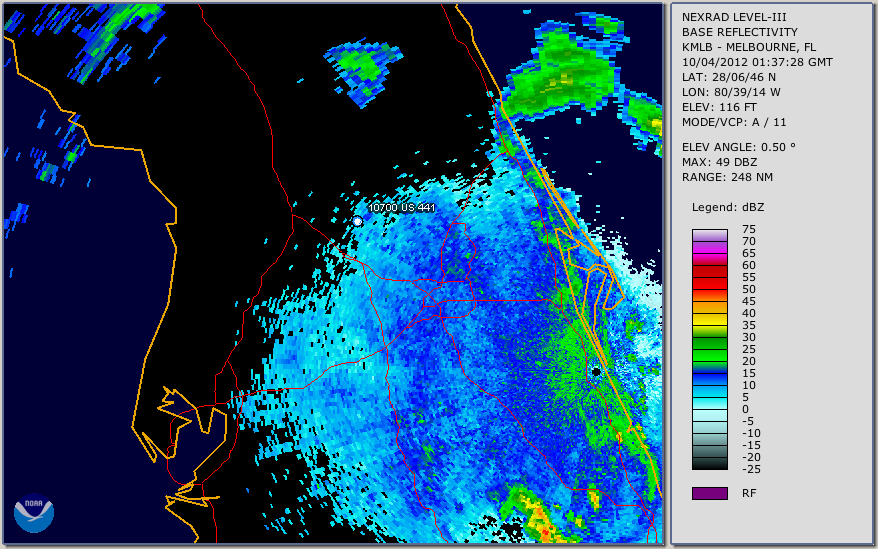878x549 pixels.
Task: Click the 'NEXRAD LEVEL-III' title text
Action: 734,17
